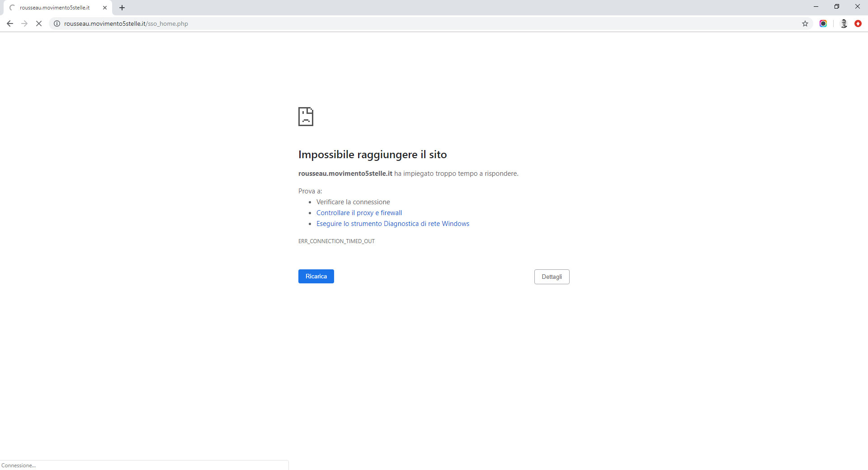Click the red update notification icon
Viewport: 868px width, 470px height.
pyautogui.click(x=858, y=23)
